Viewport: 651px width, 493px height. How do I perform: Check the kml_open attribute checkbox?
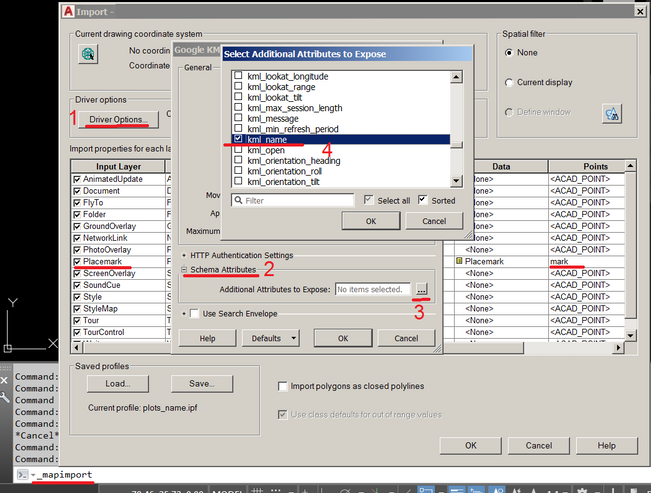point(238,151)
